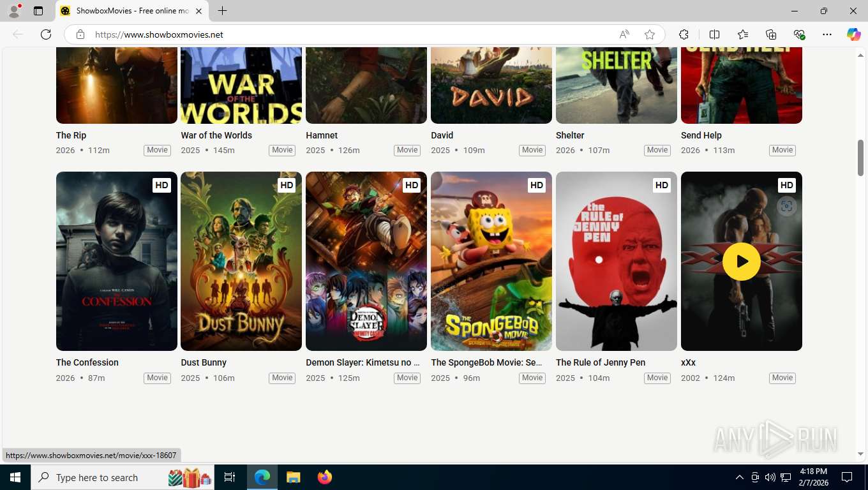The width and height of the screenshot is (868, 490).
Task: Open Shelter movie poster
Action: [617, 85]
